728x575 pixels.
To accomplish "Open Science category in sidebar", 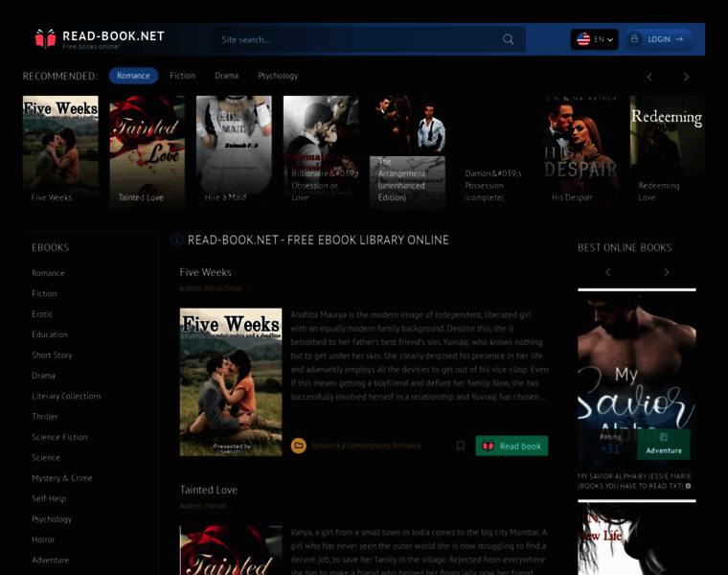I will click(46, 457).
